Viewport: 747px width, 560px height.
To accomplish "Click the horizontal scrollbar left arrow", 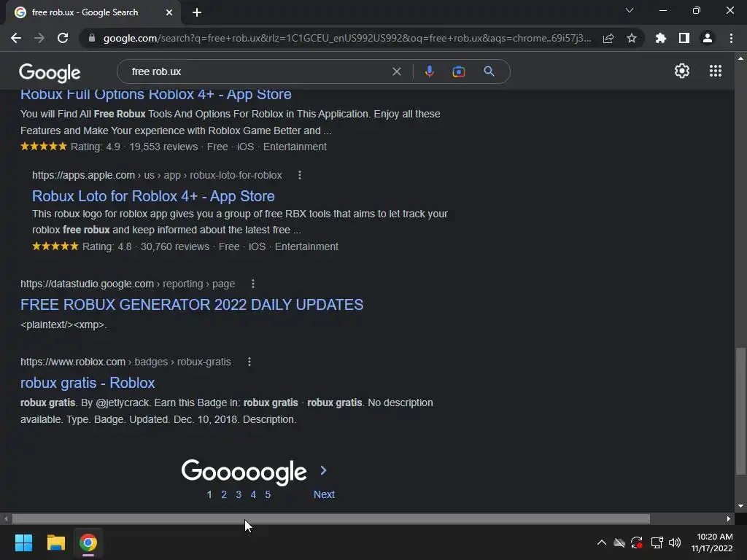I will [x=6, y=518].
